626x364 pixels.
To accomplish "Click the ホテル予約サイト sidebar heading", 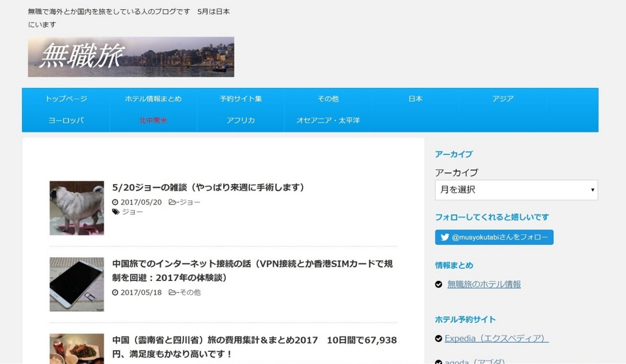I will 465,319.
